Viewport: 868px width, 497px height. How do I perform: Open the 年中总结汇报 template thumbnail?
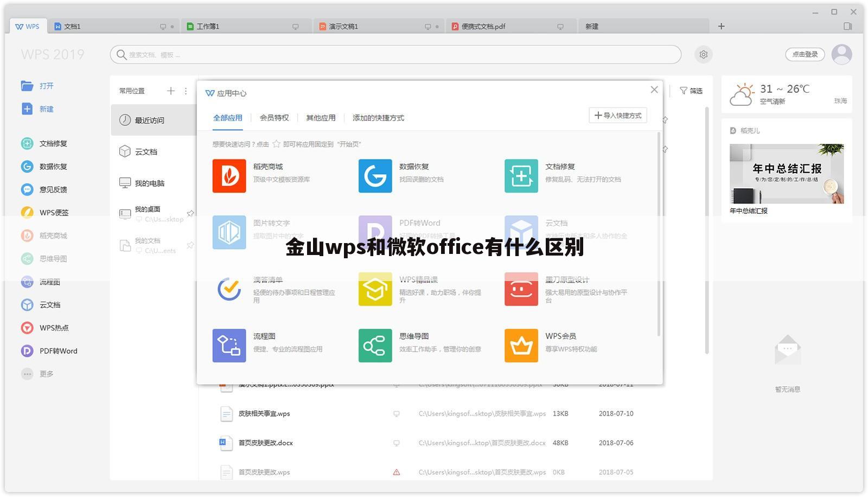click(x=787, y=174)
